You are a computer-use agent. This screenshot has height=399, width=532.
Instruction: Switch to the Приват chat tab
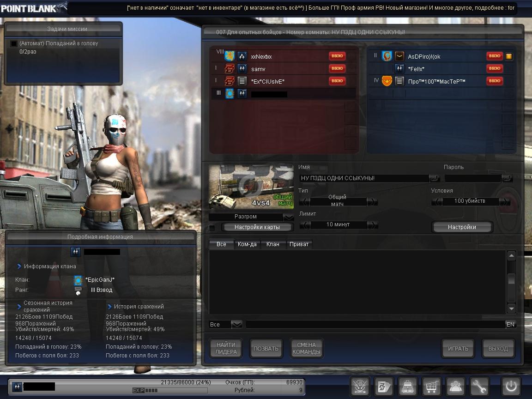(299, 244)
